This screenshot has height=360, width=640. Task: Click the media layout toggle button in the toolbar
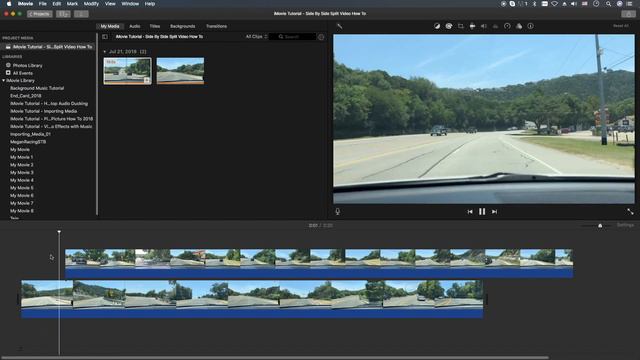click(x=63, y=14)
